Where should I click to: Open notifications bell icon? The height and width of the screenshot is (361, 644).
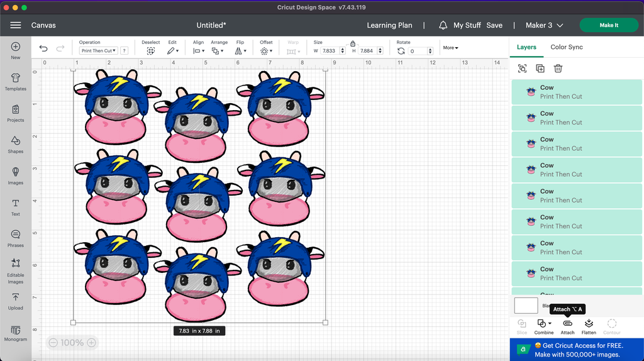[x=443, y=25]
